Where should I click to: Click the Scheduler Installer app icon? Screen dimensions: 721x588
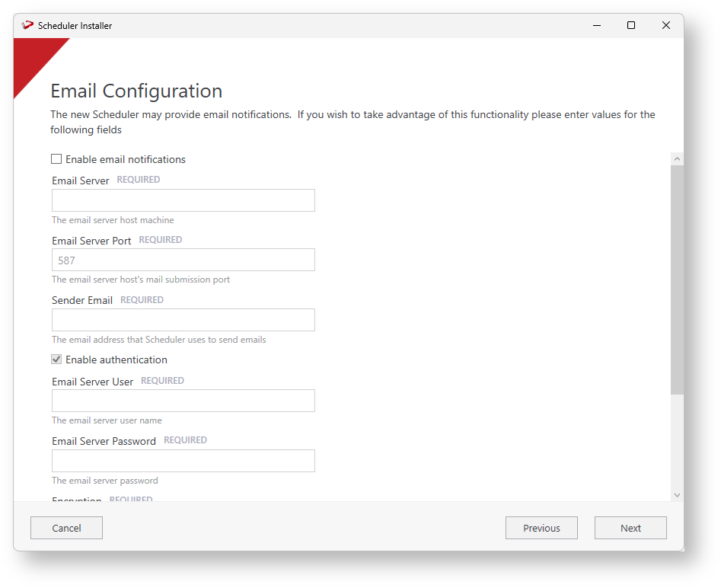point(28,25)
